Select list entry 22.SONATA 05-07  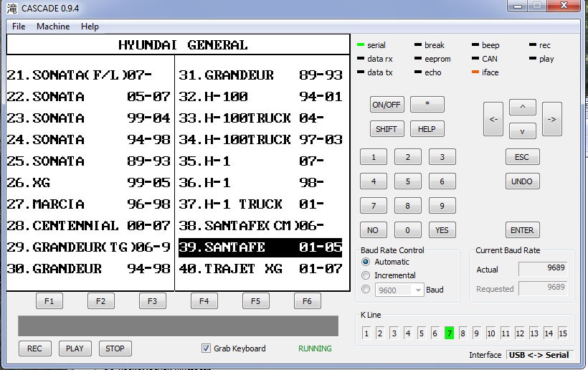pyautogui.click(x=89, y=97)
